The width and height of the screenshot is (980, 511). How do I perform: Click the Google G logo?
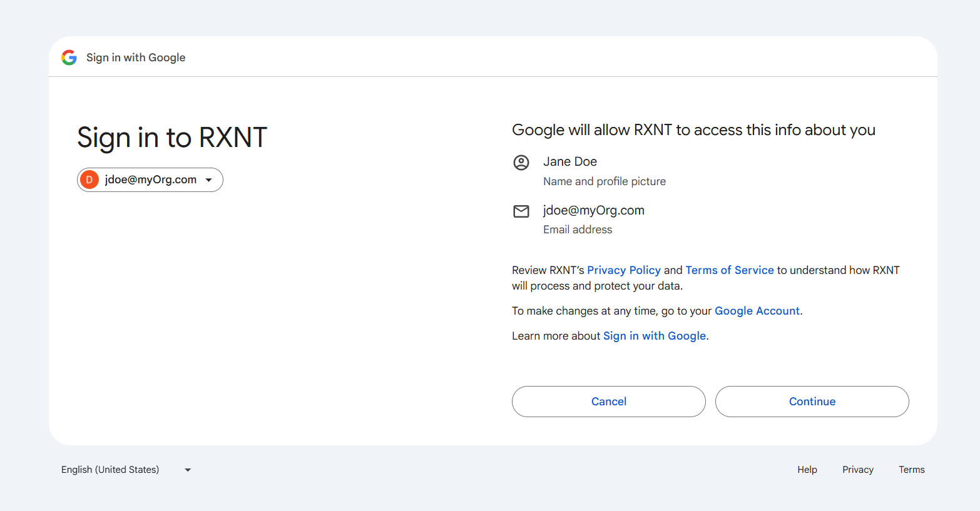click(x=69, y=58)
